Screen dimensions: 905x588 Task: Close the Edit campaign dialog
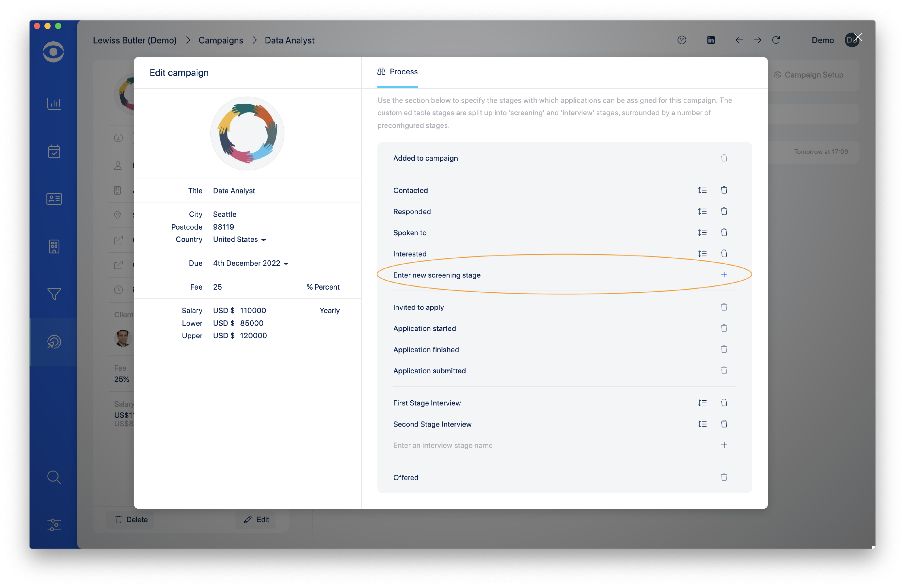pyautogui.click(x=858, y=37)
